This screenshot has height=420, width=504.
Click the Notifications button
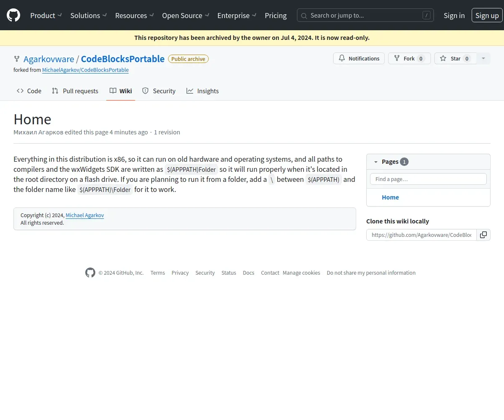pos(359,58)
